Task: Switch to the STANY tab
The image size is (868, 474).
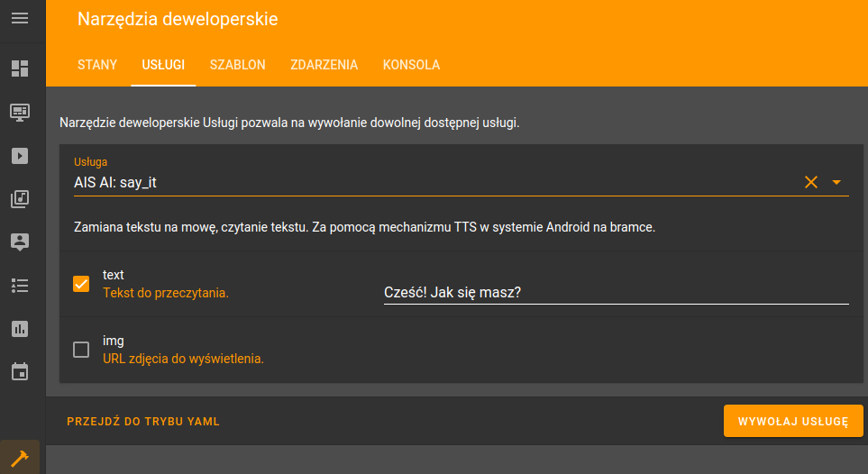Action: click(x=97, y=65)
